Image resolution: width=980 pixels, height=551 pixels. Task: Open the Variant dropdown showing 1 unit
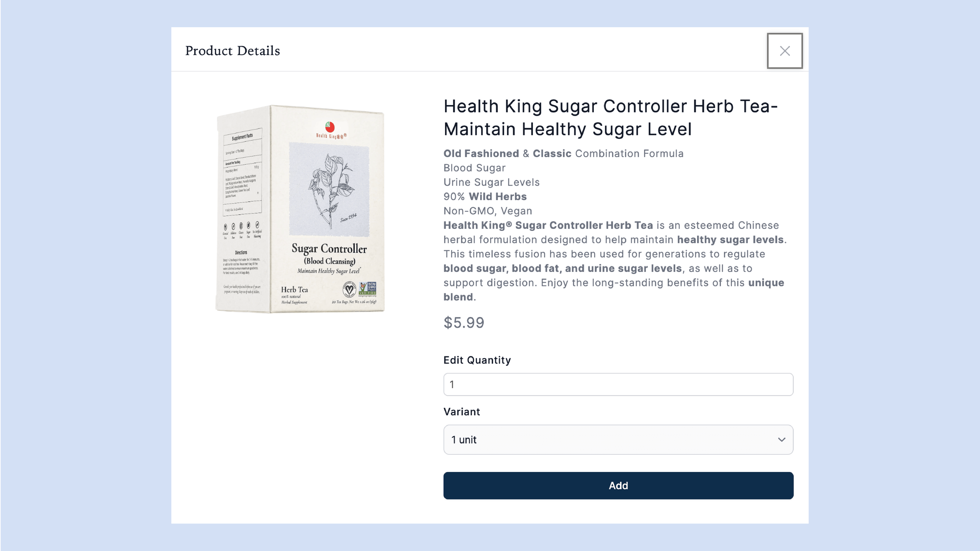click(x=618, y=440)
